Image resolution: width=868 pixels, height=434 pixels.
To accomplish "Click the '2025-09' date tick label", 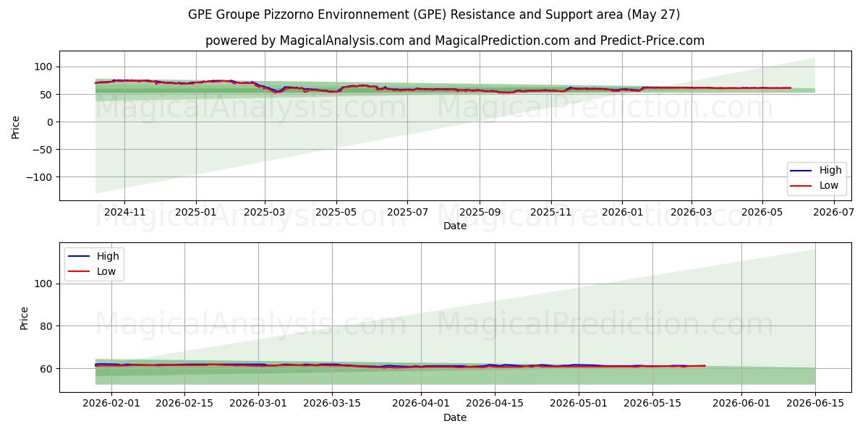I will pyautogui.click(x=480, y=212).
